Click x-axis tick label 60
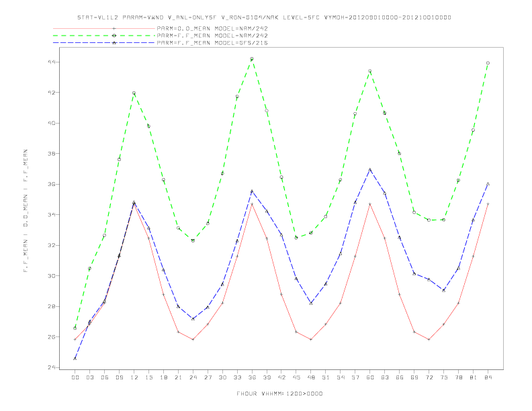Screen dimensions: 532x411 (370, 377)
